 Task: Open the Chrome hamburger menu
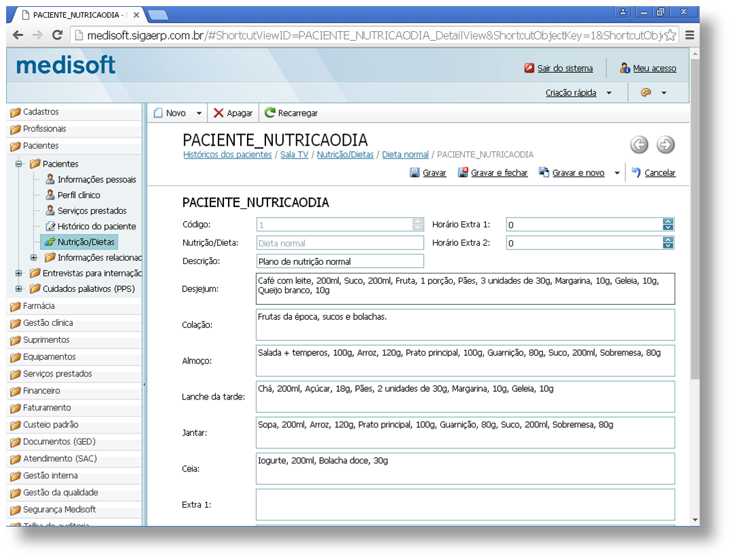tap(689, 35)
